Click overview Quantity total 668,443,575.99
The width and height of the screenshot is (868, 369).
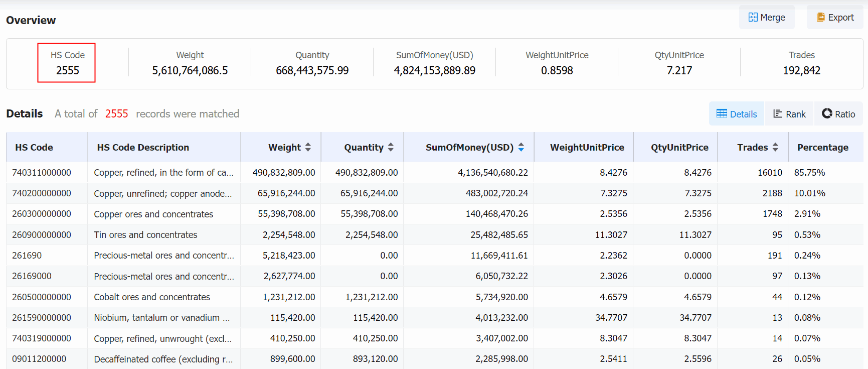coord(312,71)
